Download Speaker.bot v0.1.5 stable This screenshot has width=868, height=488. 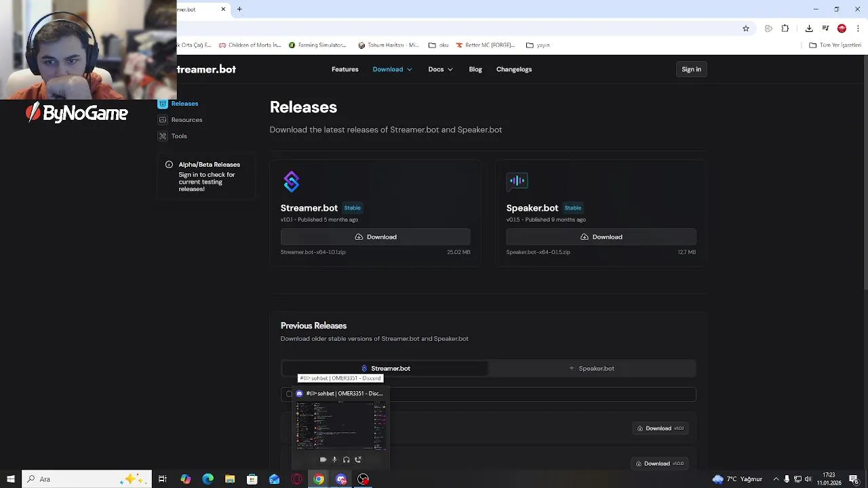click(601, 237)
